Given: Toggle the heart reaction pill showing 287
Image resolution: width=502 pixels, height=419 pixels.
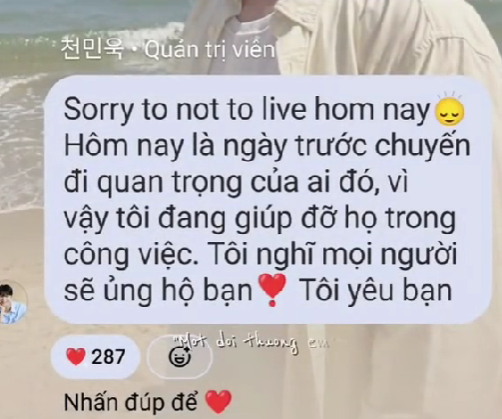Looking at the screenshot, I should pyautogui.click(x=96, y=356).
